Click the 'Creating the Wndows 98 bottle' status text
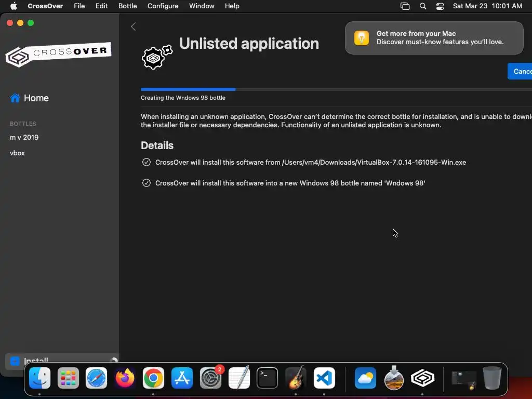Viewport: 532px width, 399px height. [183, 98]
